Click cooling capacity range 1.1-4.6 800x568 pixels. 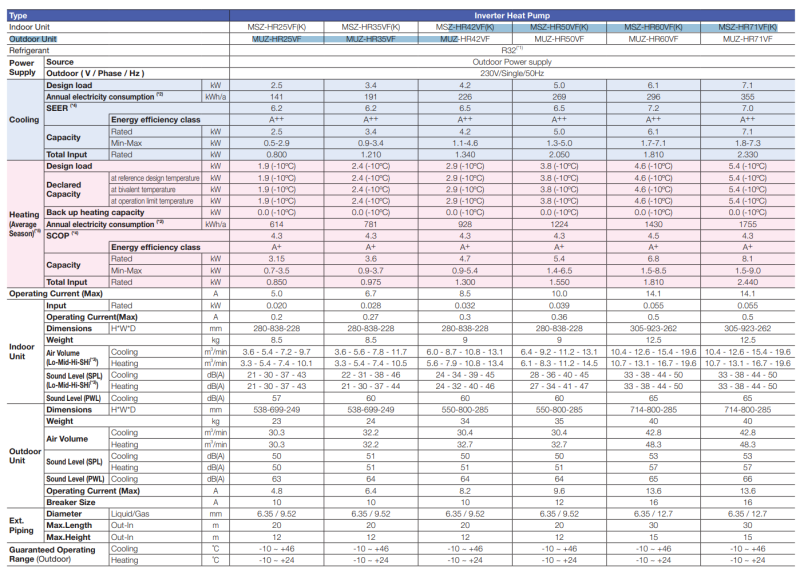click(465, 143)
